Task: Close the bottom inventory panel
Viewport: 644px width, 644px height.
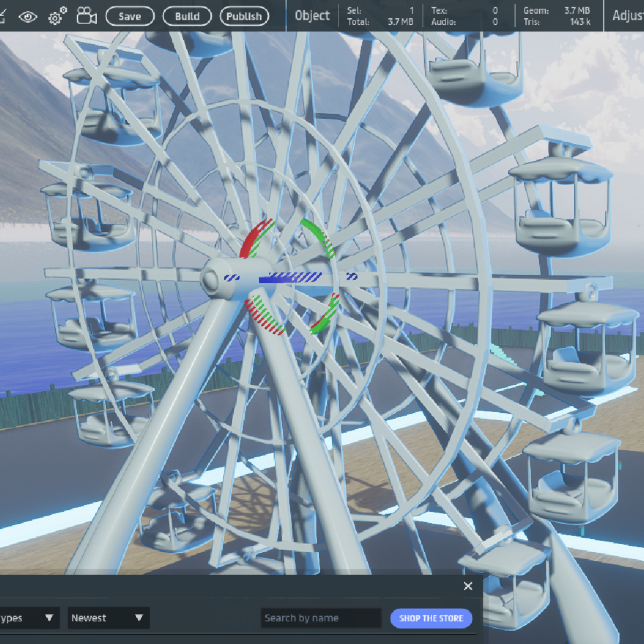Action: pyautogui.click(x=468, y=586)
